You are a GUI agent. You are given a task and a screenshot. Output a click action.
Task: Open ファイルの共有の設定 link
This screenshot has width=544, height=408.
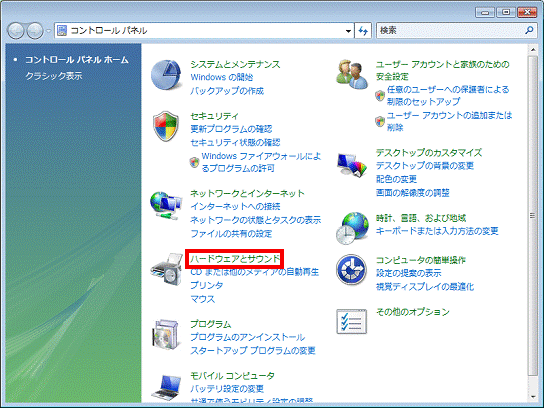pyautogui.click(x=231, y=233)
